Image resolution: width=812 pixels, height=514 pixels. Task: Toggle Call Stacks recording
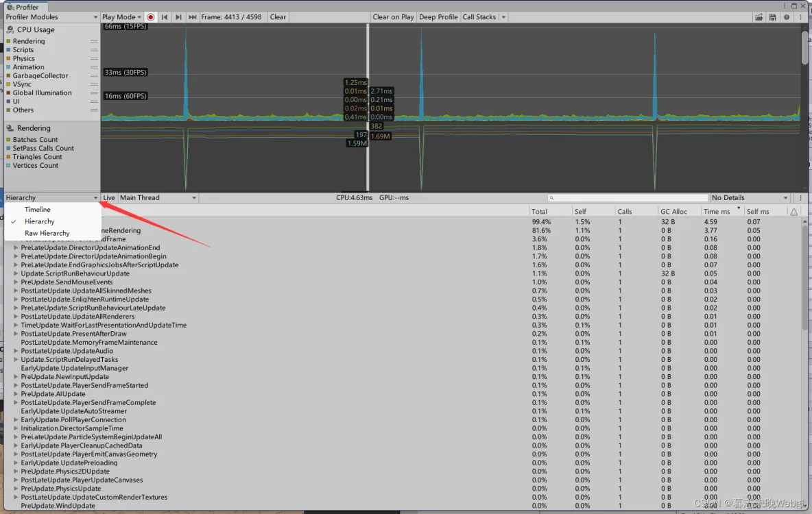pyautogui.click(x=479, y=17)
